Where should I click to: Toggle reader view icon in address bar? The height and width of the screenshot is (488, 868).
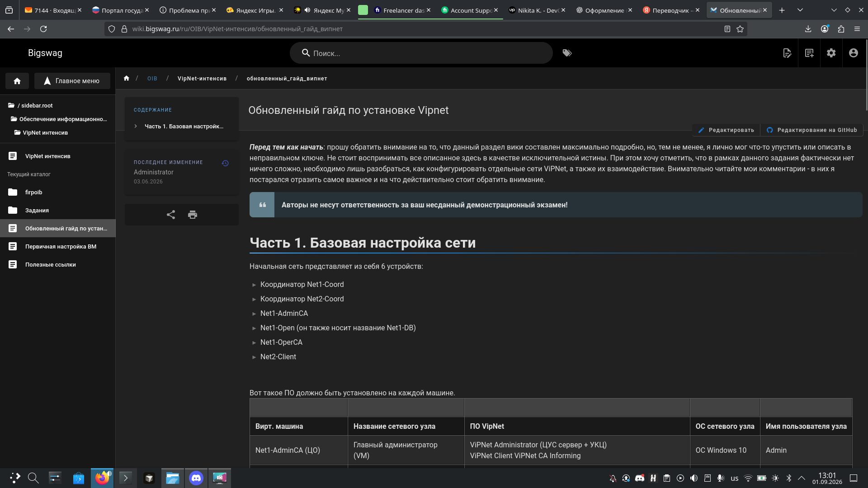pos(727,29)
